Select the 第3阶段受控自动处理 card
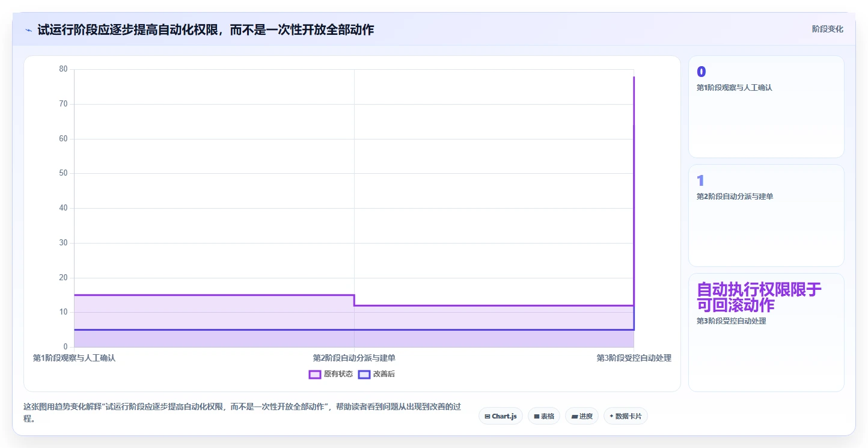The height and width of the screenshot is (448, 868). click(766, 333)
